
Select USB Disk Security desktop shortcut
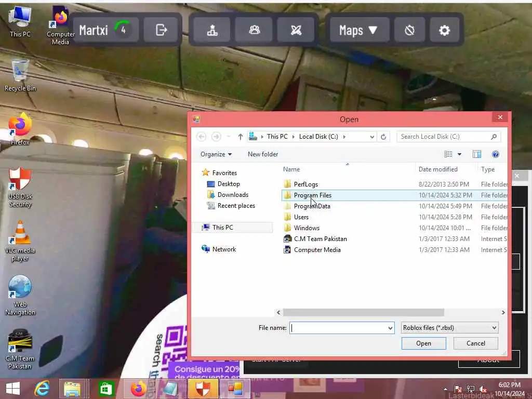point(20,187)
